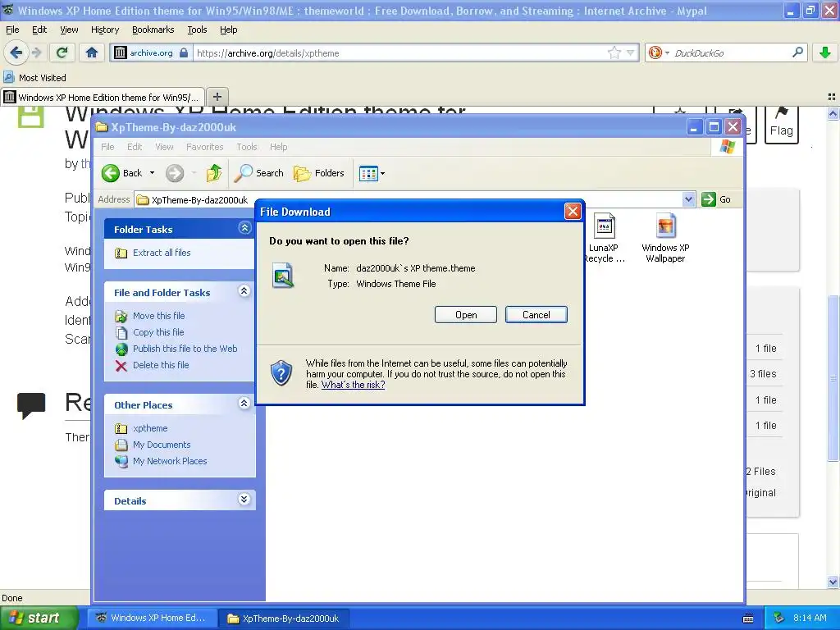The width and height of the screenshot is (840, 630).
Task: Collapse the Other Places panel
Action: tap(244, 404)
